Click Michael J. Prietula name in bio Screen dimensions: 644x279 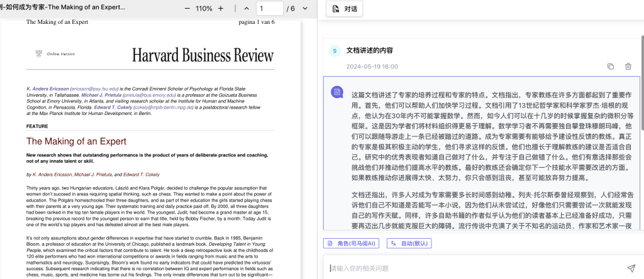pos(101,95)
